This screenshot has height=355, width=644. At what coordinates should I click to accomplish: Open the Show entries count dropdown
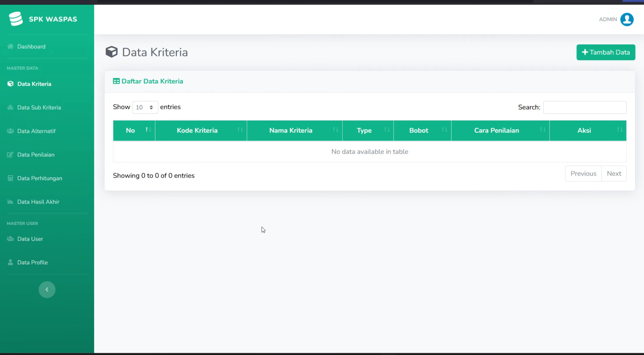click(x=145, y=107)
